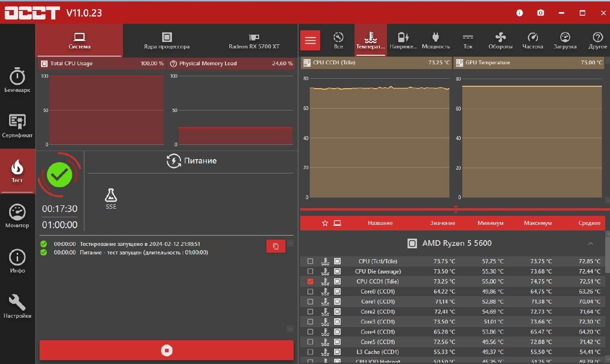Copy the log with red copy button
The width and height of the screenshot is (610, 364).
pos(276,246)
